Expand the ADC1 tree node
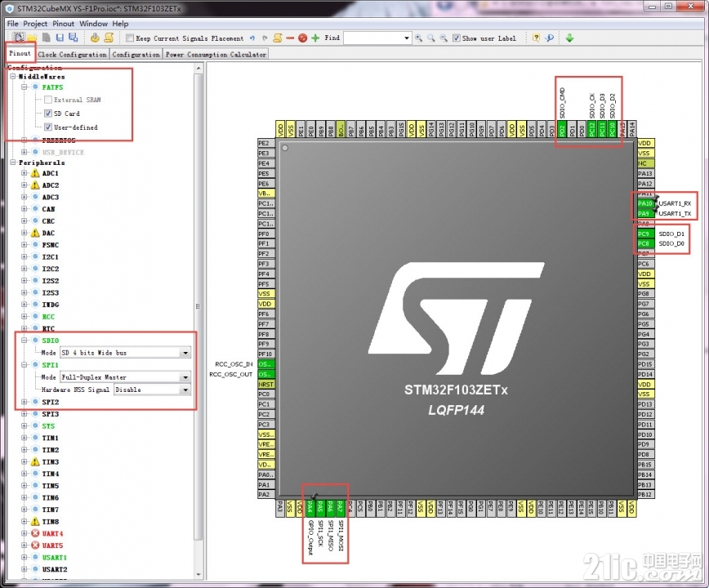 pos(24,173)
